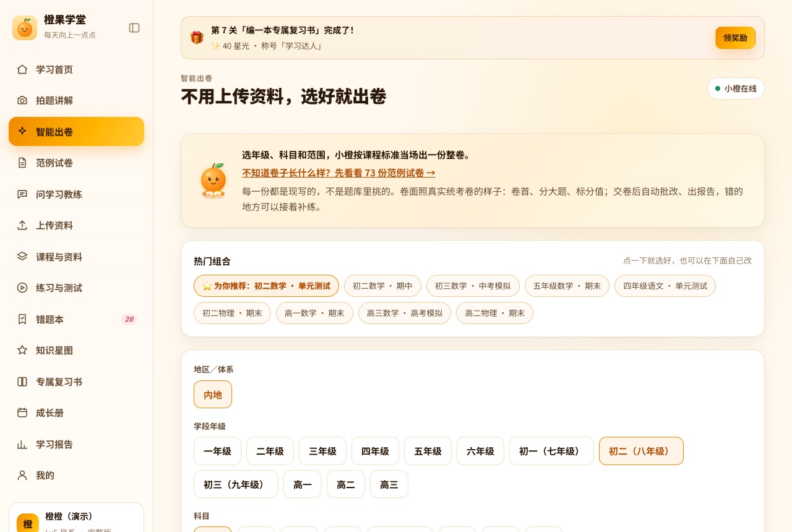Pick the 初三数学 · 中考模拟 combo

[x=473, y=286]
